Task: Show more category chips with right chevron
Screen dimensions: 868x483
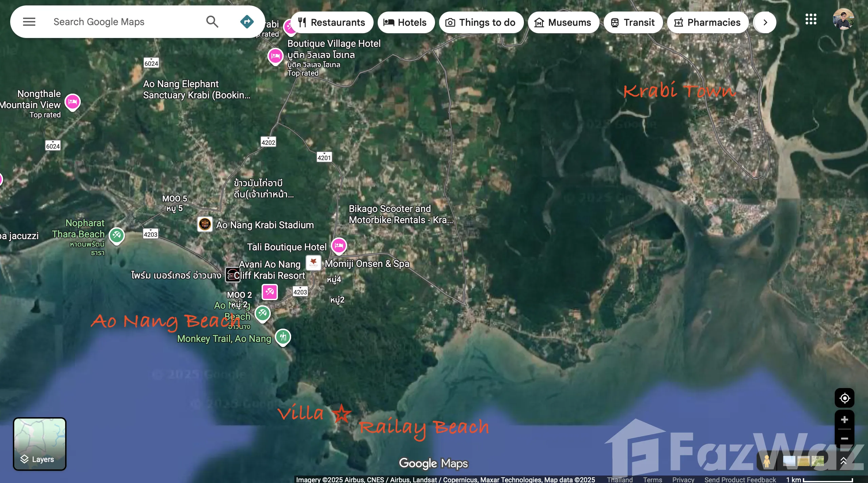Action: (x=765, y=22)
